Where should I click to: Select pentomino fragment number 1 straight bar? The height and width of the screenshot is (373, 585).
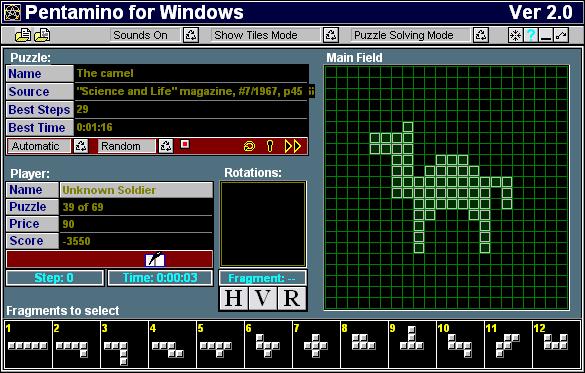28,344
